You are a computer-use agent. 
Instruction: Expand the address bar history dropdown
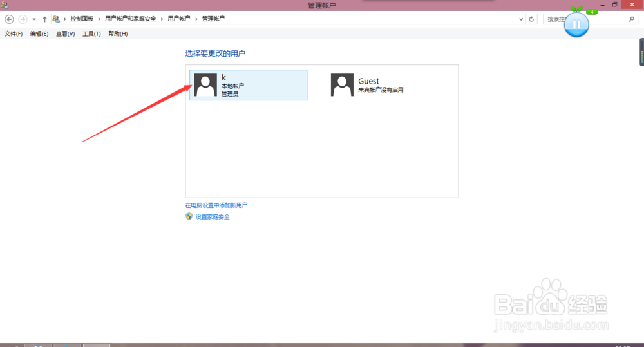pos(521,19)
